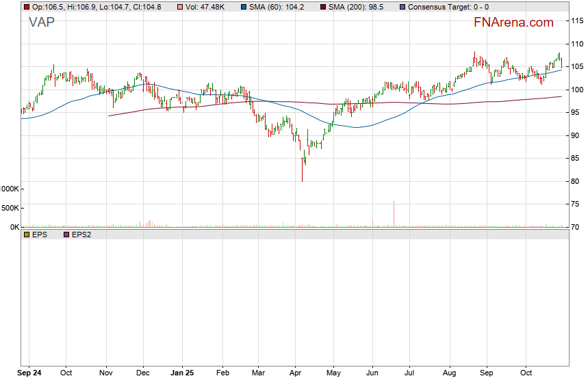Click the yellow EPS legend swatch
Image resolution: width=588 pixels, height=387 pixels.
(x=27, y=235)
